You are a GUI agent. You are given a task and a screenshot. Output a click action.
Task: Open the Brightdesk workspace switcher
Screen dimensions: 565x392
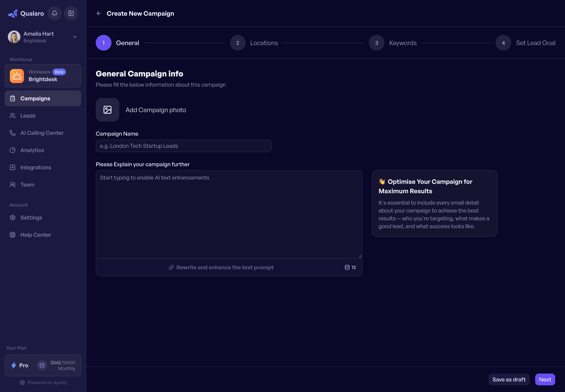pyautogui.click(x=43, y=76)
